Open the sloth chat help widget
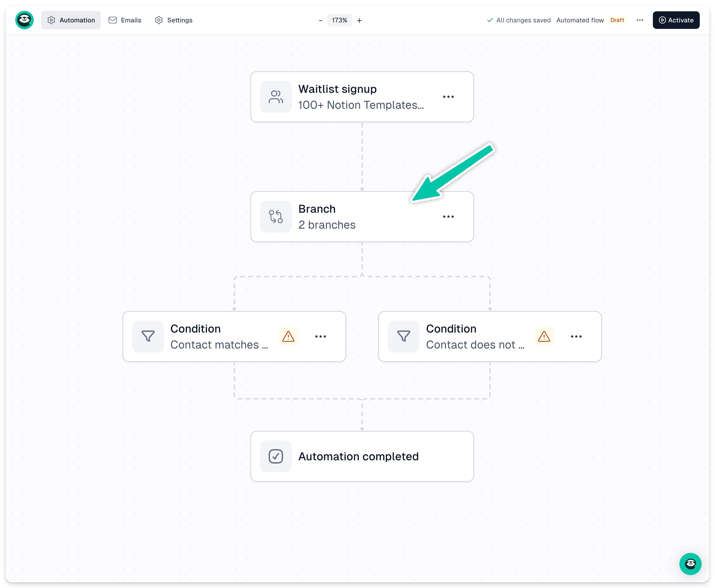 [690, 564]
